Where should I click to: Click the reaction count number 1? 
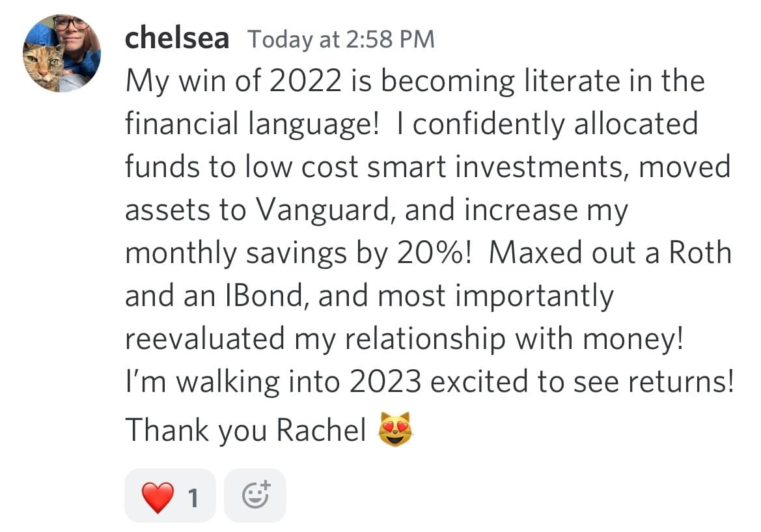(192, 497)
